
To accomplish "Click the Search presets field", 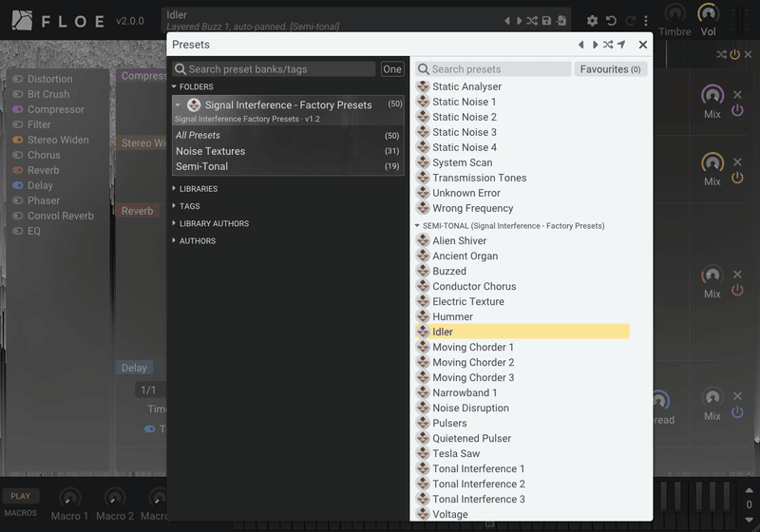I will pos(493,69).
